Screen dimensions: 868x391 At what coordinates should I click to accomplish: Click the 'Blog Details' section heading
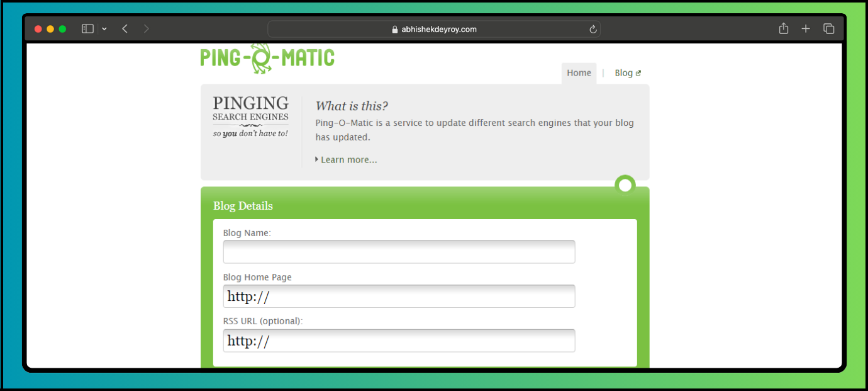[243, 206]
